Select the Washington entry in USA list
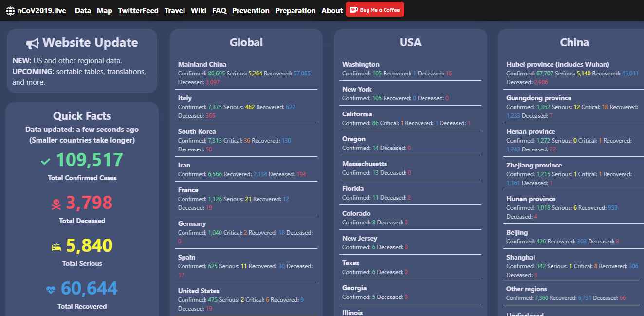Image resolution: width=644 pixels, height=316 pixels. [361, 64]
